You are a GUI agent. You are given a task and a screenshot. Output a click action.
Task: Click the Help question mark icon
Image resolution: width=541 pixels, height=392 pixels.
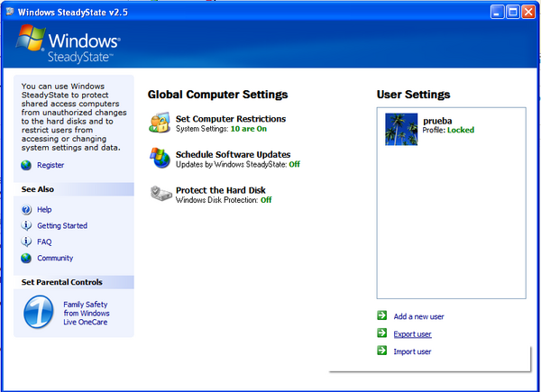tap(26, 209)
